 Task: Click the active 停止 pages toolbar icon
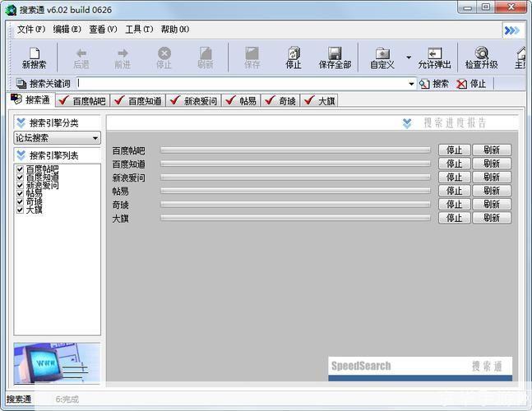[294, 53]
